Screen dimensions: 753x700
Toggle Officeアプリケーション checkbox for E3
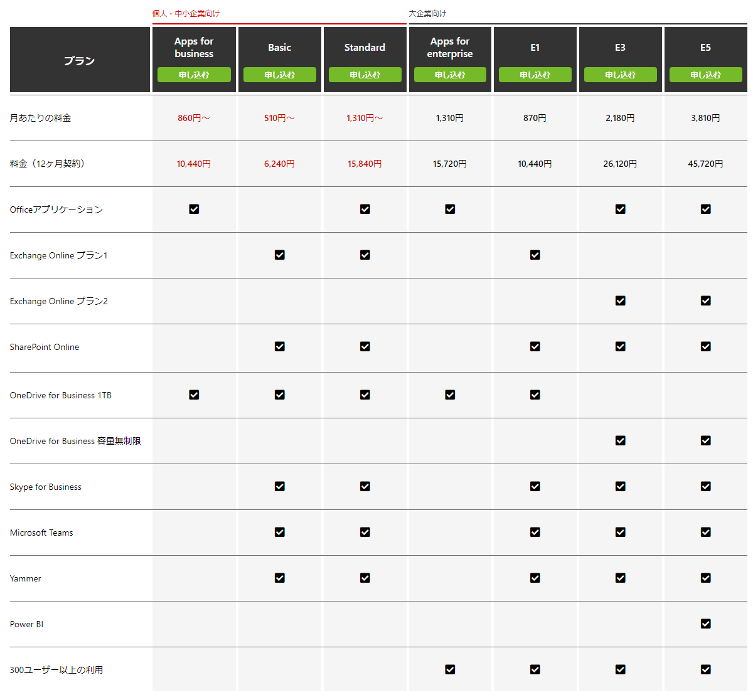tap(621, 209)
